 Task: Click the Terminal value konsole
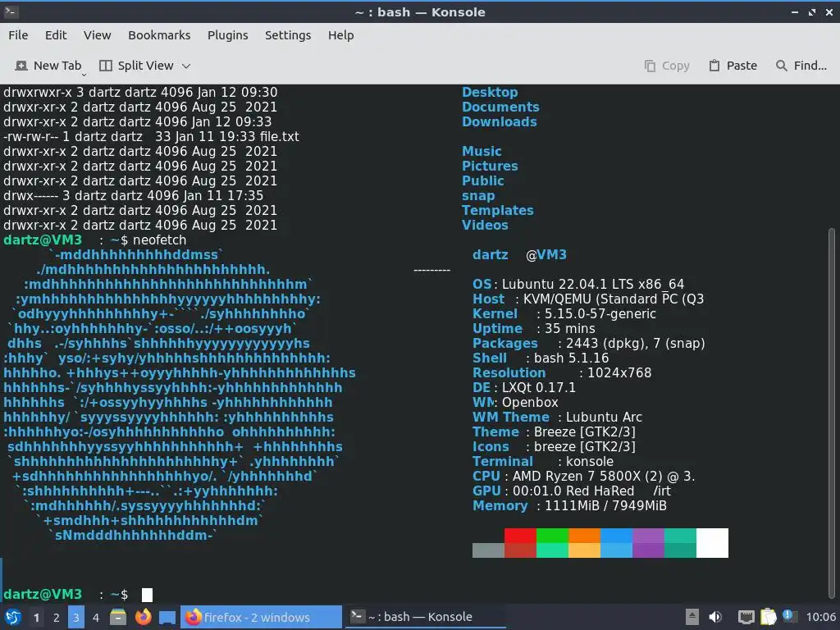pos(589,461)
